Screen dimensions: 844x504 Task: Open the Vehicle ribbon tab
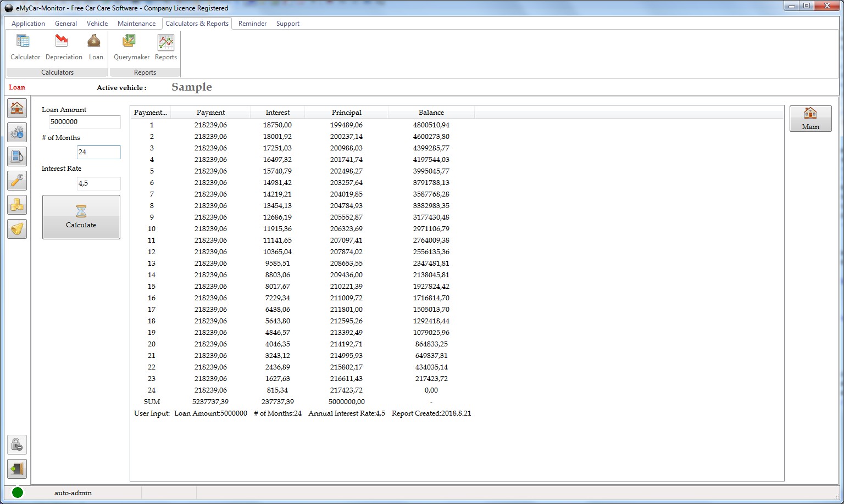tap(97, 24)
